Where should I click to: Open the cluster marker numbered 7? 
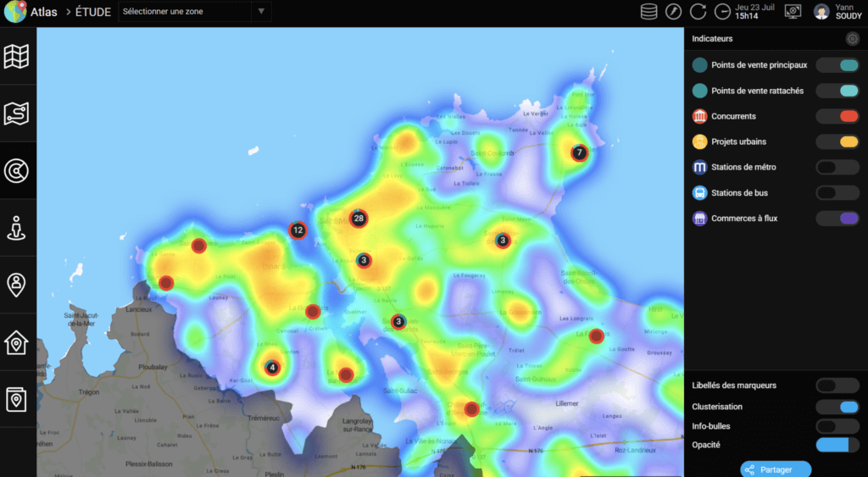click(579, 153)
